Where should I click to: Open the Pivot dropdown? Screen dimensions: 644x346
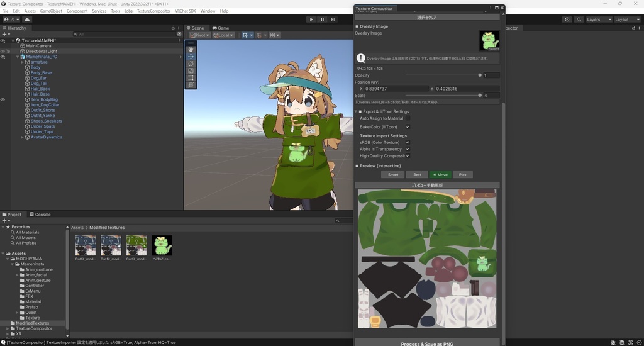click(199, 35)
